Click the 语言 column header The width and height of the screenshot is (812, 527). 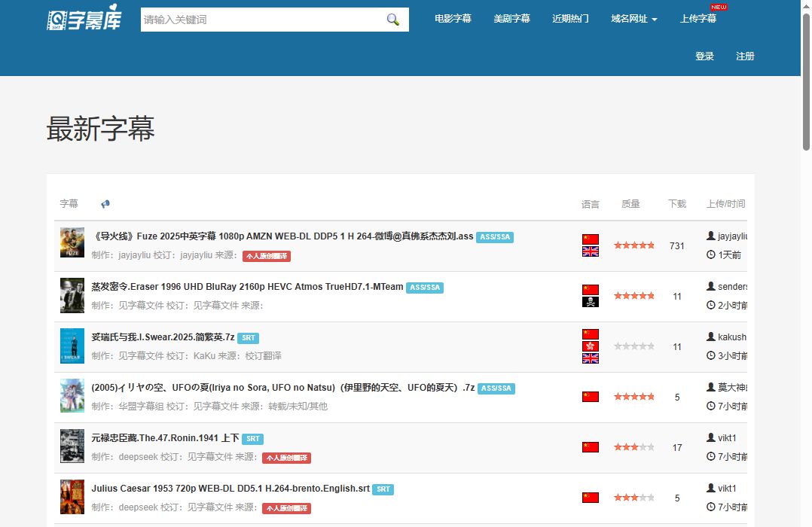[x=591, y=204]
